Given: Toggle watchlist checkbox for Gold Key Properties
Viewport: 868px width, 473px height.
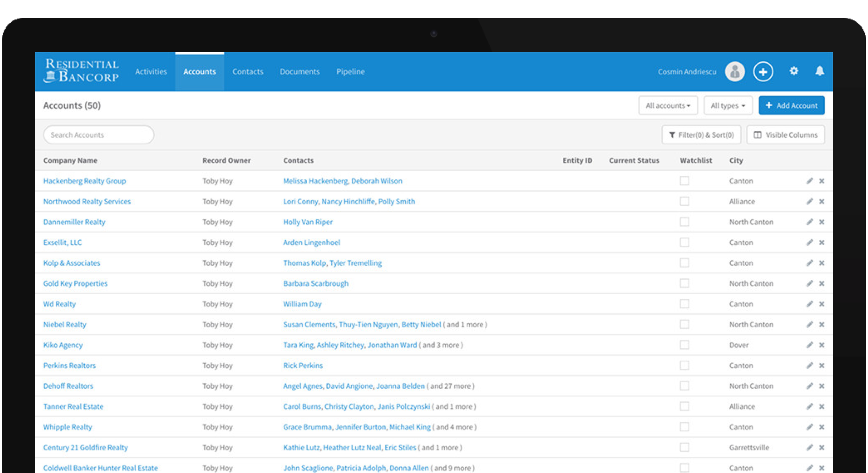Looking at the screenshot, I should click(684, 283).
